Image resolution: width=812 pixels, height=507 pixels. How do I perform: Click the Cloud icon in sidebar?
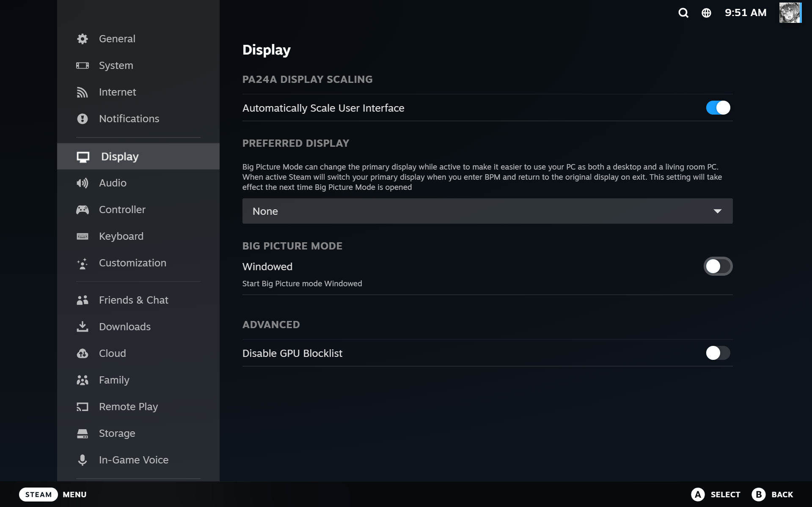tap(83, 354)
